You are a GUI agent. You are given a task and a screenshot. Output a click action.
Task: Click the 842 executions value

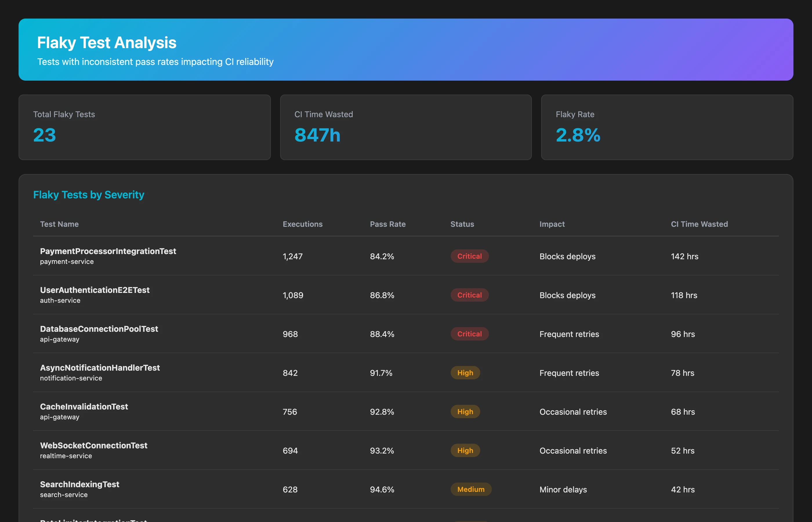291,373
